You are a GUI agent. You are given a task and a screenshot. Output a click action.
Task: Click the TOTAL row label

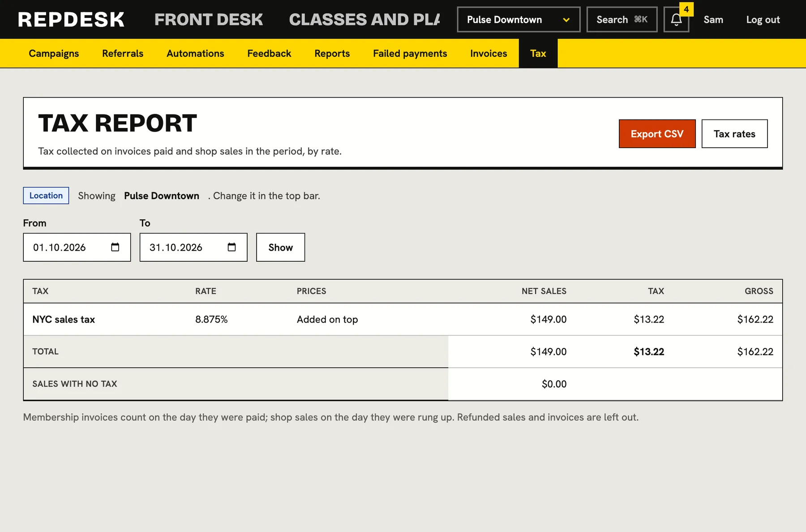[x=45, y=352]
